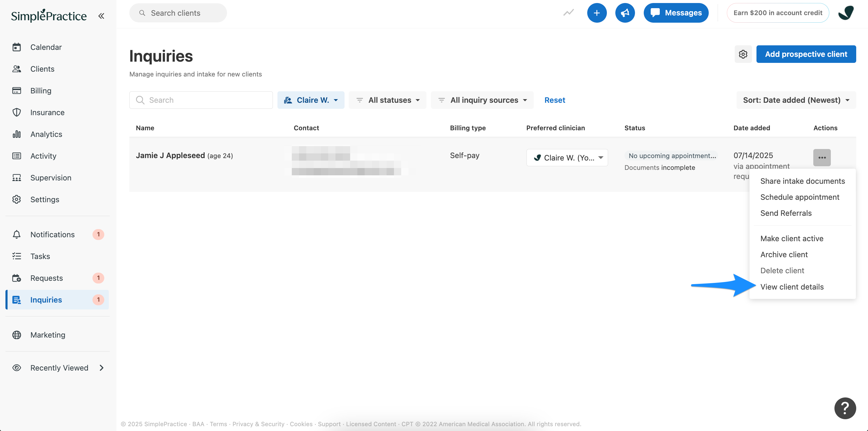The image size is (868, 431).
Task: Collapse the sidebar with double-chevron icon
Action: point(101,16)
